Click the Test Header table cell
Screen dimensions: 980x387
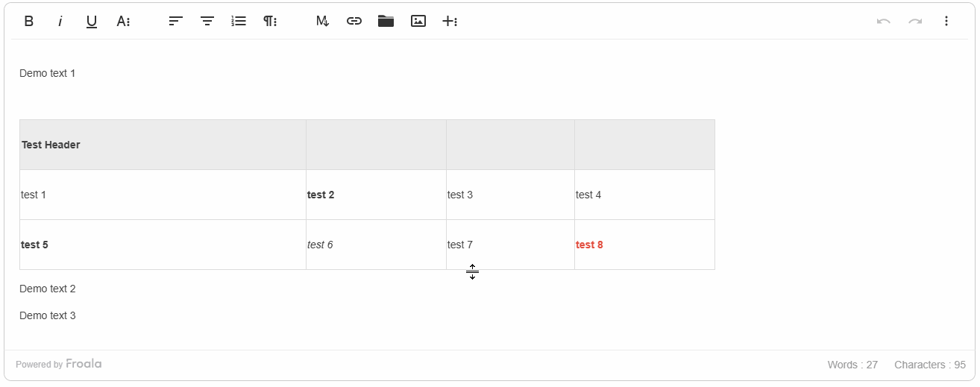pos(51,145)
